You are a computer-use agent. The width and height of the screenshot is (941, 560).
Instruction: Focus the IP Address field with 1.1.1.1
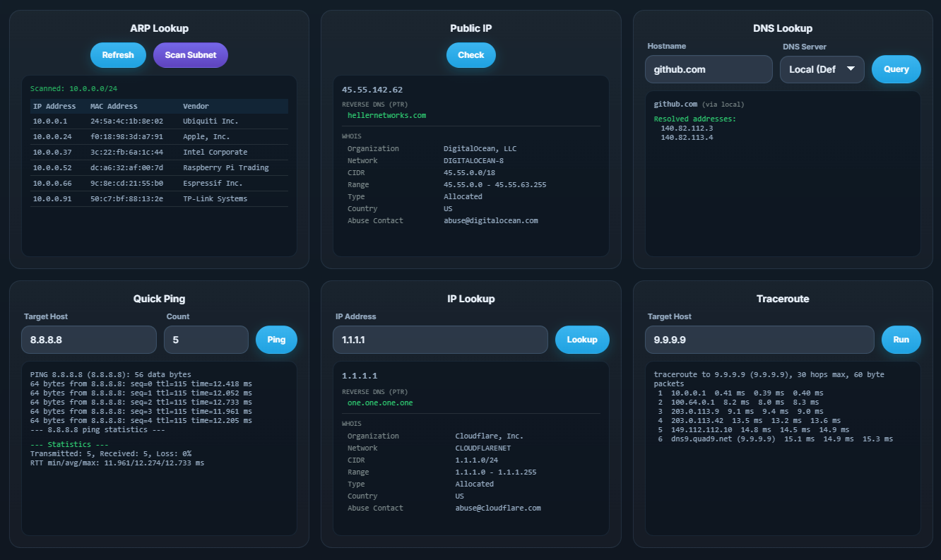[x=440, y=340]
